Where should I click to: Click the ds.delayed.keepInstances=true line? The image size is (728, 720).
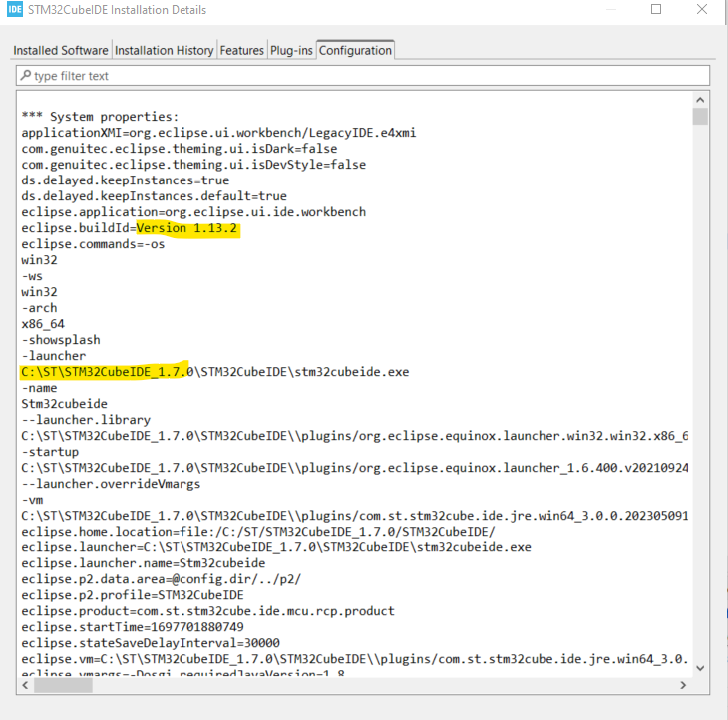click(126, 180)
